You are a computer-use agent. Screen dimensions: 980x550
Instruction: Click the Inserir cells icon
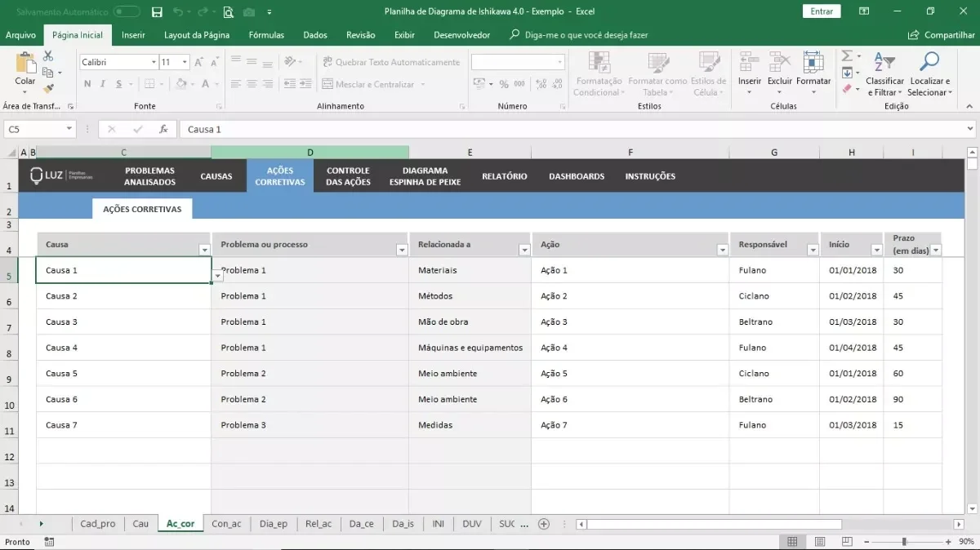click(749, 62)
